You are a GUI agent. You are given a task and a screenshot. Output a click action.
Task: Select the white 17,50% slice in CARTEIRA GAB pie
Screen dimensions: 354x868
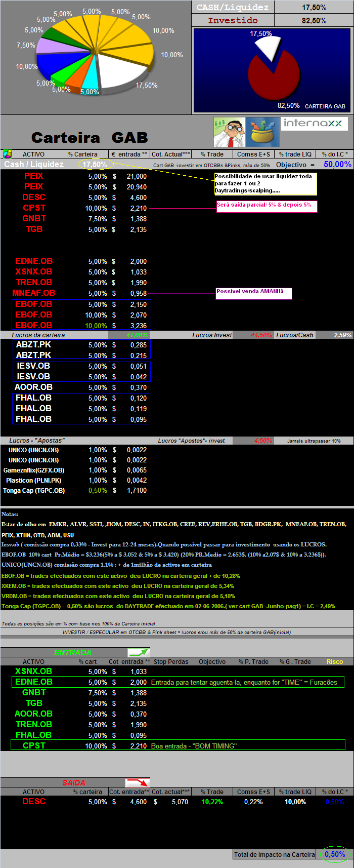click(269, 48)
